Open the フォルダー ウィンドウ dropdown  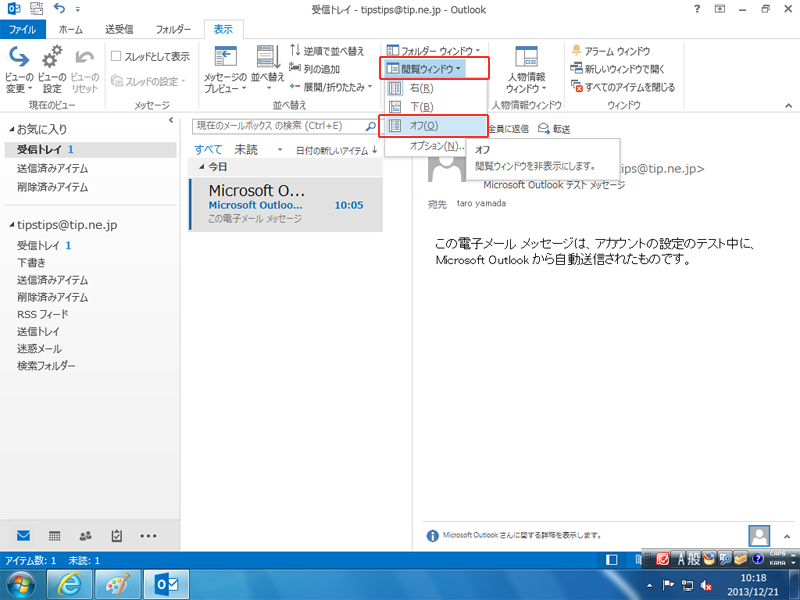[433, 51]
